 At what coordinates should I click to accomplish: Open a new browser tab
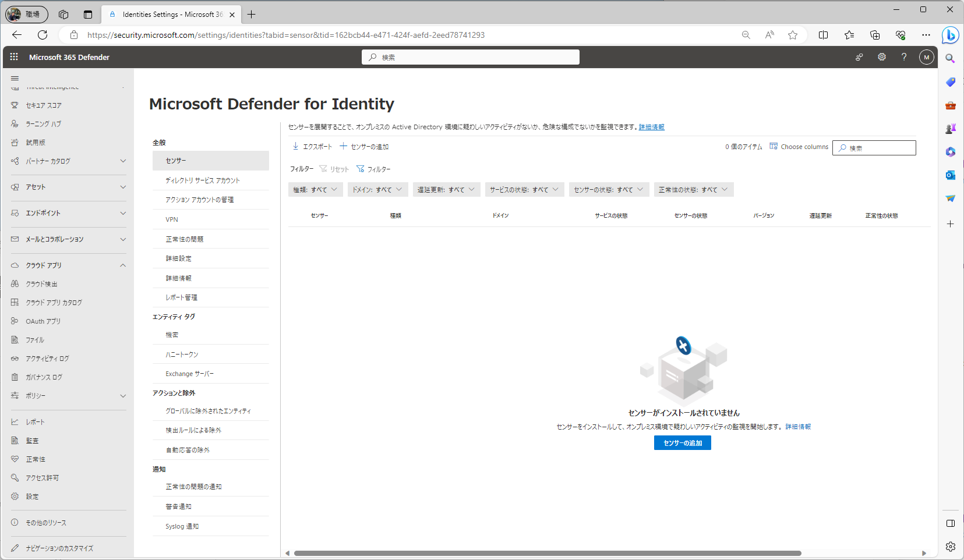(x=251, y=15)
